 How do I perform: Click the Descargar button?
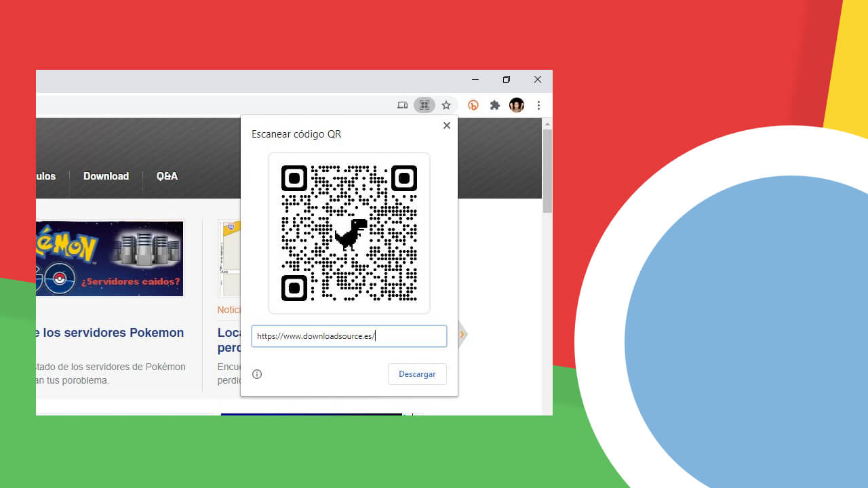(x=417, y=374)
